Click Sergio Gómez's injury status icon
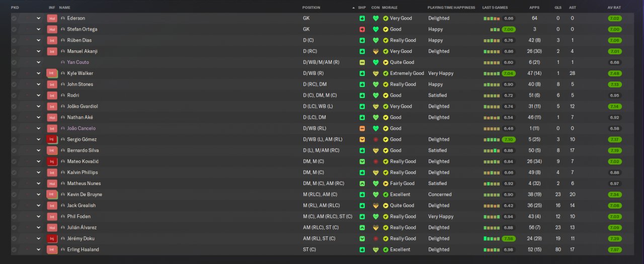This screenshot has height=264, width=644. click(x=52, y=139)
